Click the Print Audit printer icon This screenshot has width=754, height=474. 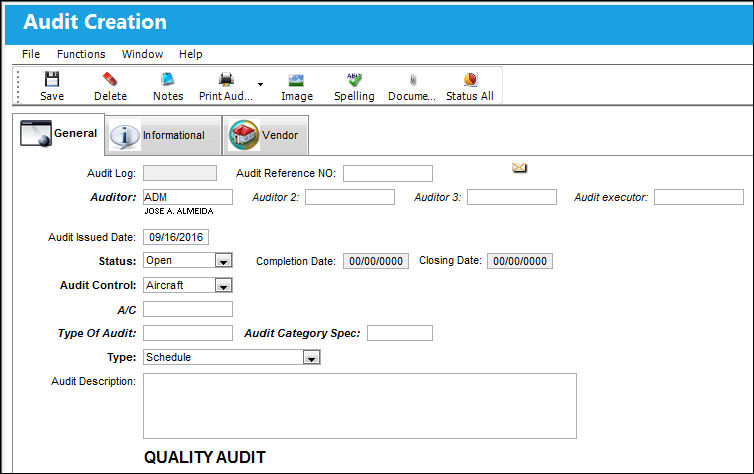[x=226, y=79]
